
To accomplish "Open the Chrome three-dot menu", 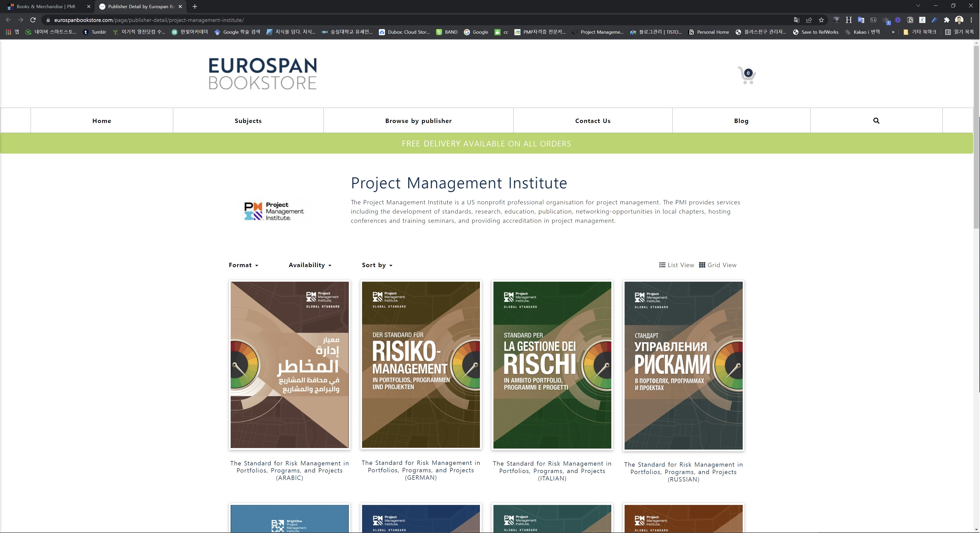I will coord(971,20).
